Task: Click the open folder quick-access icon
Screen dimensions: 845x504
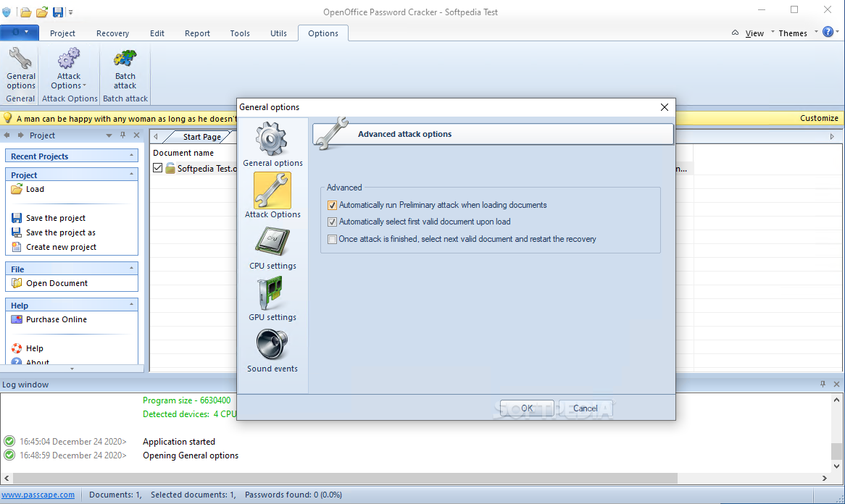Action: (25, 12)
